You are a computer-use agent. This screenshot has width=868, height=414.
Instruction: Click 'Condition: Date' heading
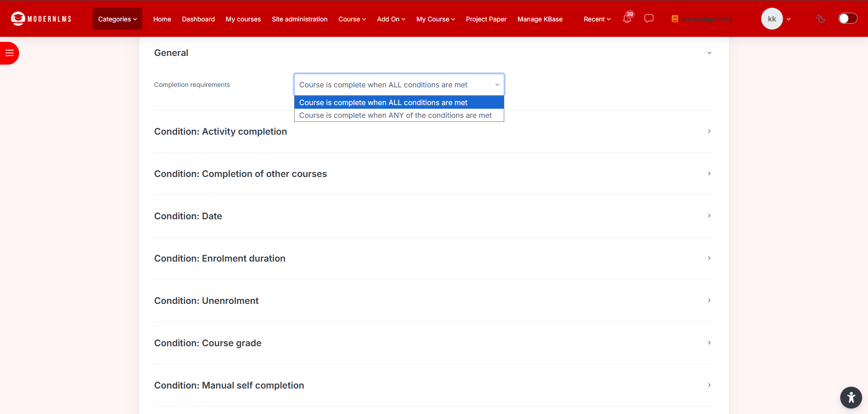pos(188,216)
